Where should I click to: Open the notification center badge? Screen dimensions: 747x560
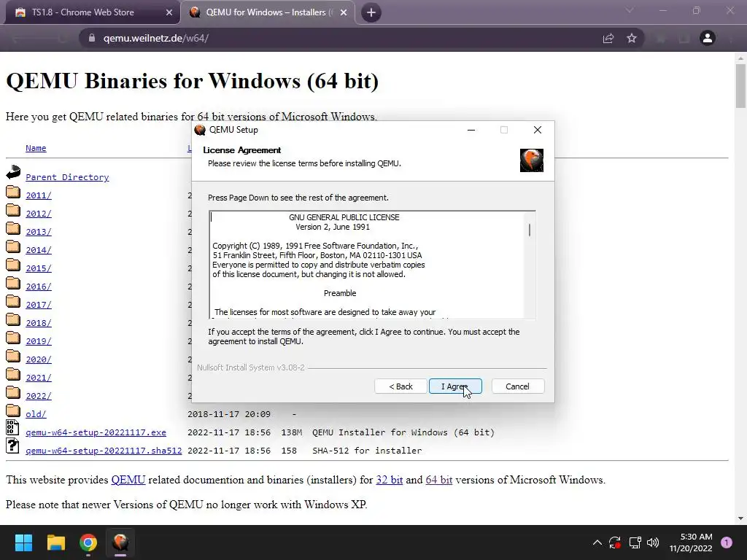727,542
